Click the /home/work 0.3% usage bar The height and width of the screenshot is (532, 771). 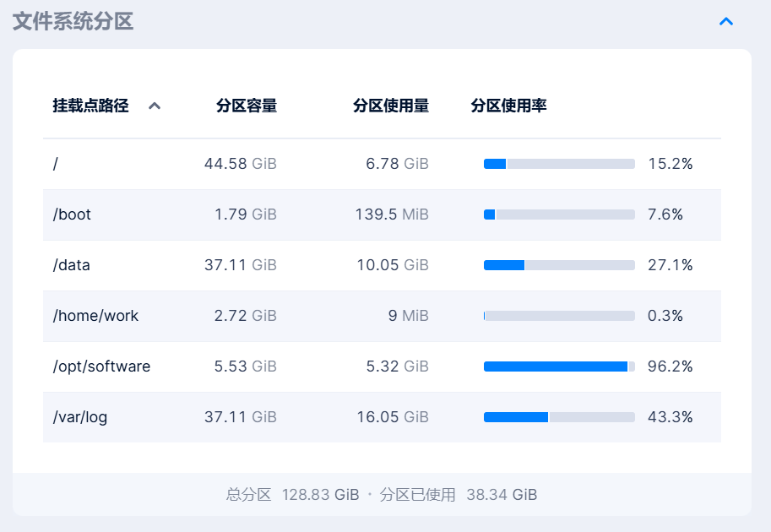pos(559,316)
